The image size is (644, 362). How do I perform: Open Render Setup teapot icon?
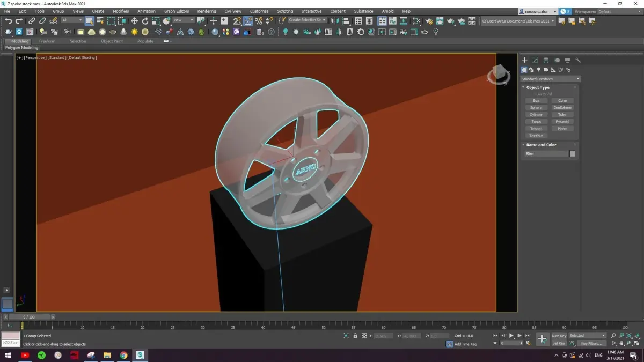[x=429, y=20]
